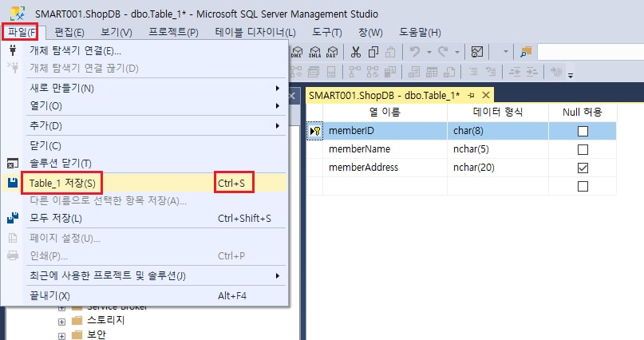Click the Comment out lines icon
This screenshot has width=644, height=340.
tap(473, 72)
